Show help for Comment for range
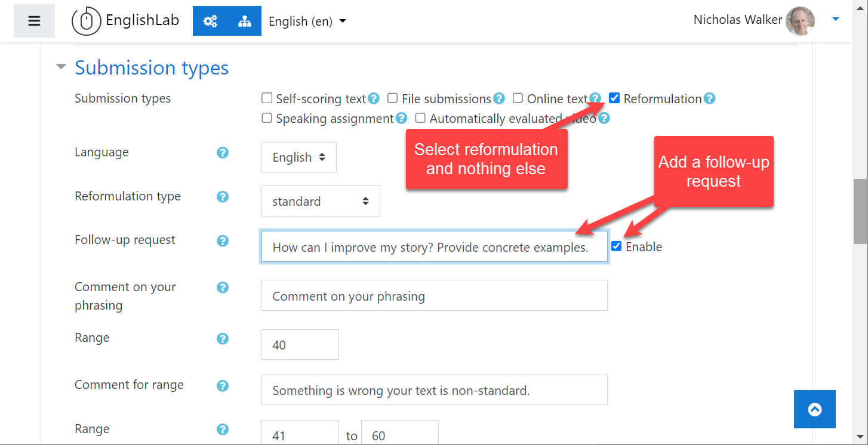The width and height of the screenshot is (868, 445). [223, 386]
